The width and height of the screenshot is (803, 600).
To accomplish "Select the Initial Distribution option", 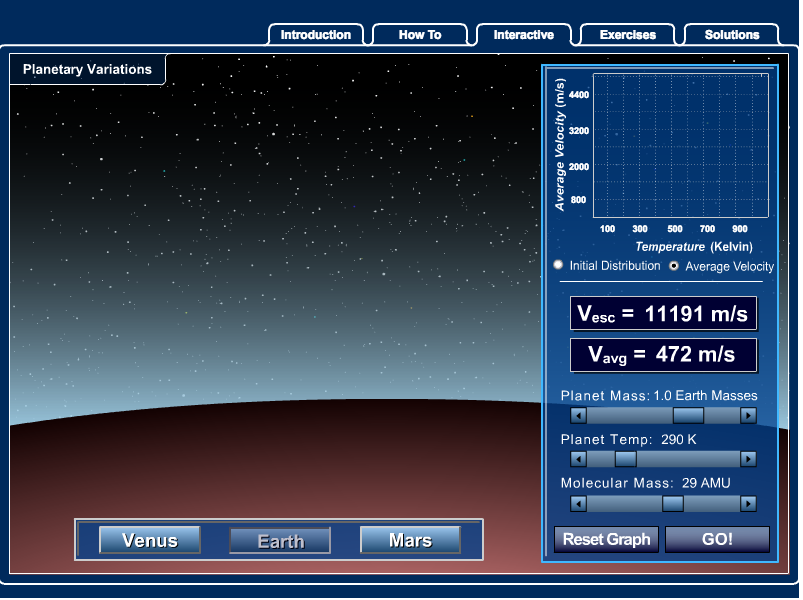I will tap(558, 264).
